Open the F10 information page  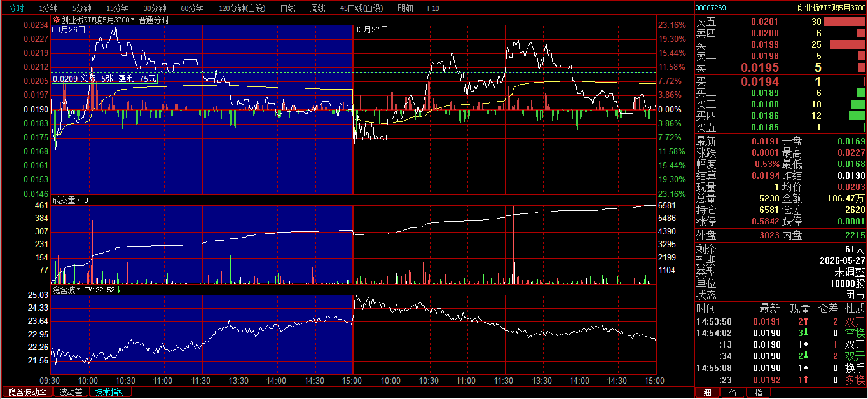[433, 8]
